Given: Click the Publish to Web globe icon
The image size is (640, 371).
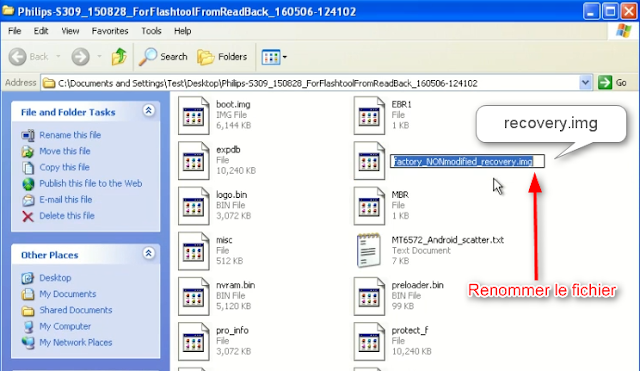Looking at the screenshot, I should (28, 184).
